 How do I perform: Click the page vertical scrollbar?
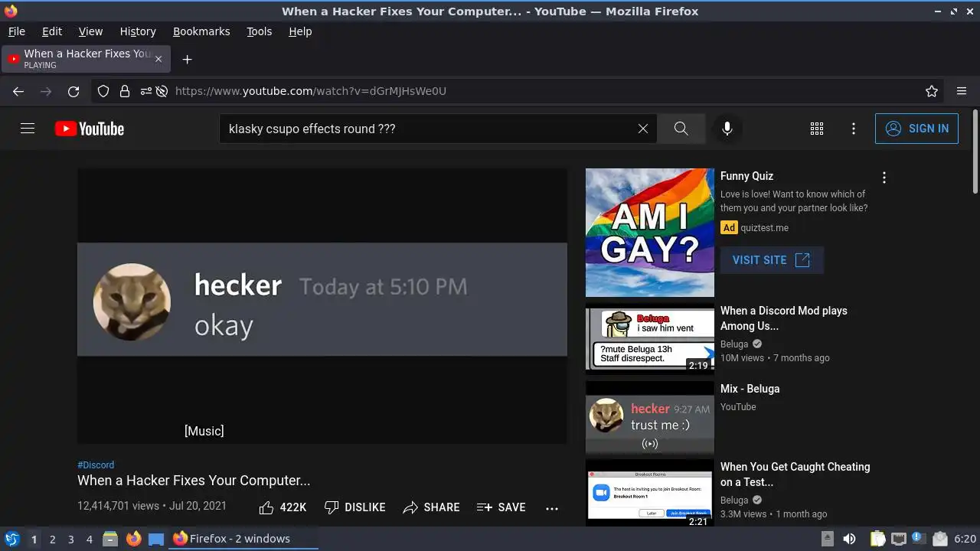(975, 152)
